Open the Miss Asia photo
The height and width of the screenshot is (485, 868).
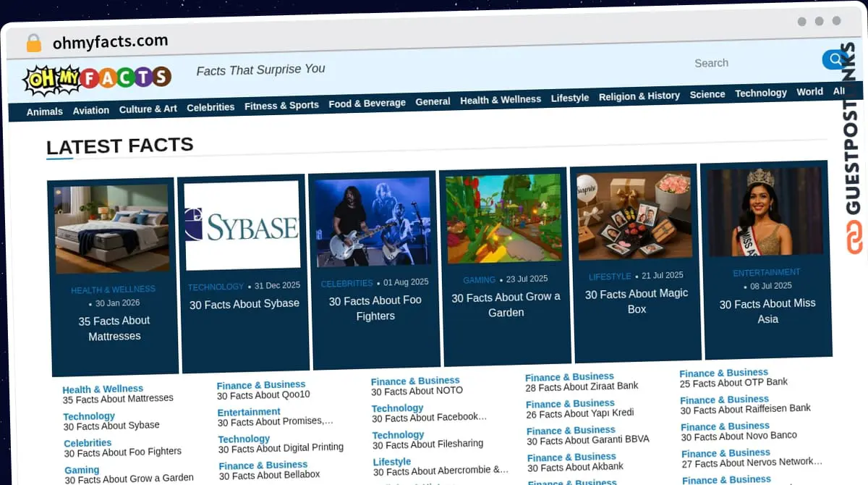click(x=765, y=212)
